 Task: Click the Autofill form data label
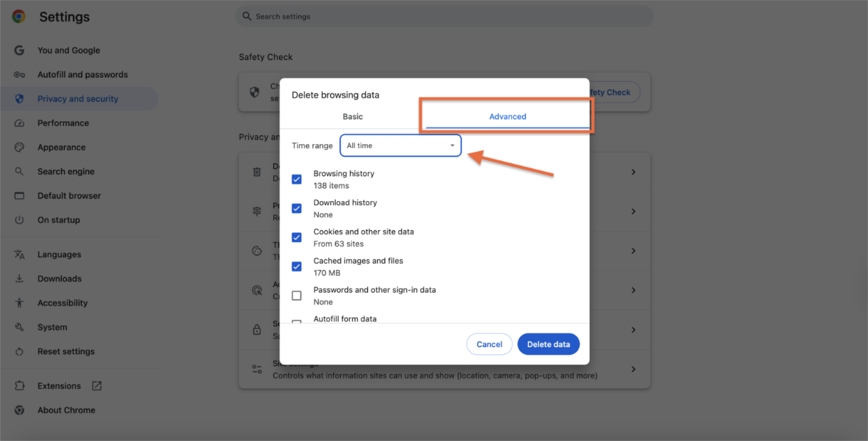click(345, 319)
